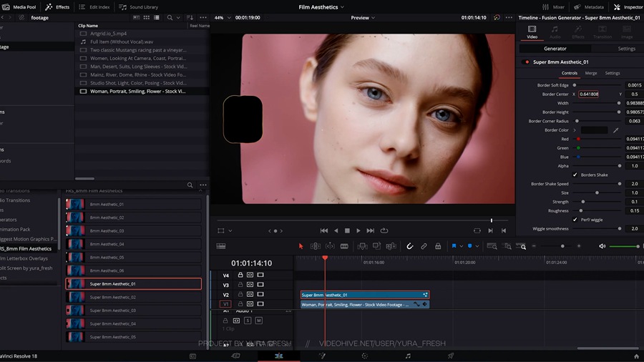Click the Position Lock padlock in toolbar
The image size is (644, 362).
coord(437,246)
